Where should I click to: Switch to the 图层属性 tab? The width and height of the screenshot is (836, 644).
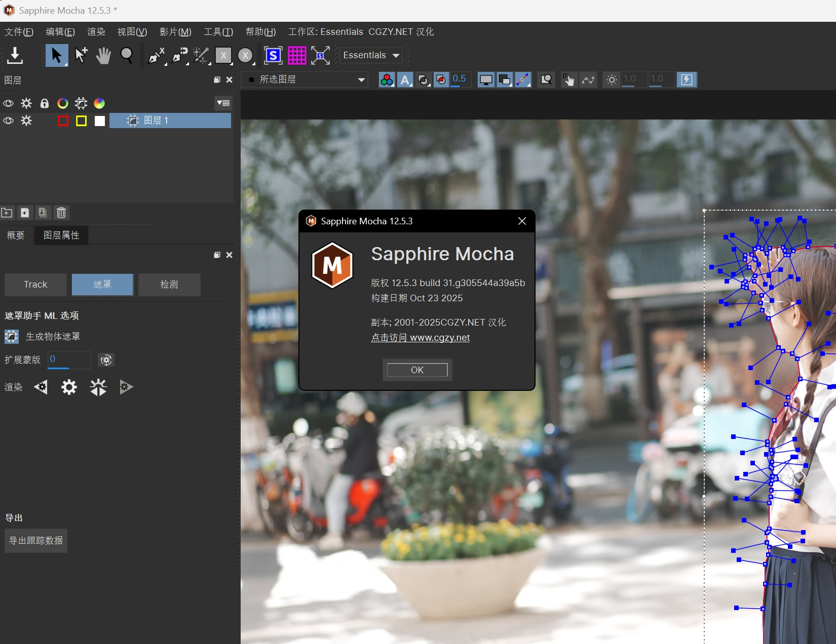(x=61, y=235)
